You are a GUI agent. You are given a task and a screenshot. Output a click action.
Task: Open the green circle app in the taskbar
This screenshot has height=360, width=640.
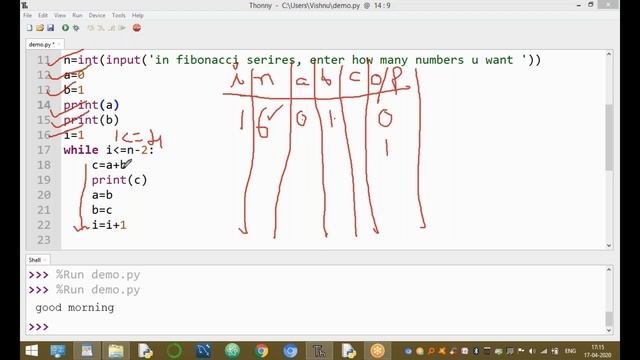(x=174, y=351)
